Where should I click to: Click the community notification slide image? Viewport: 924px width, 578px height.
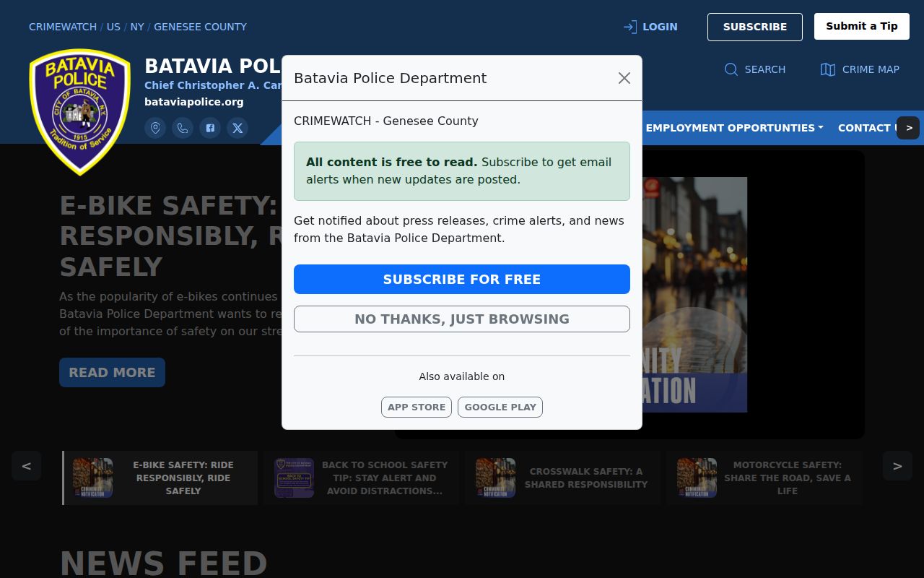pos(694,295)
